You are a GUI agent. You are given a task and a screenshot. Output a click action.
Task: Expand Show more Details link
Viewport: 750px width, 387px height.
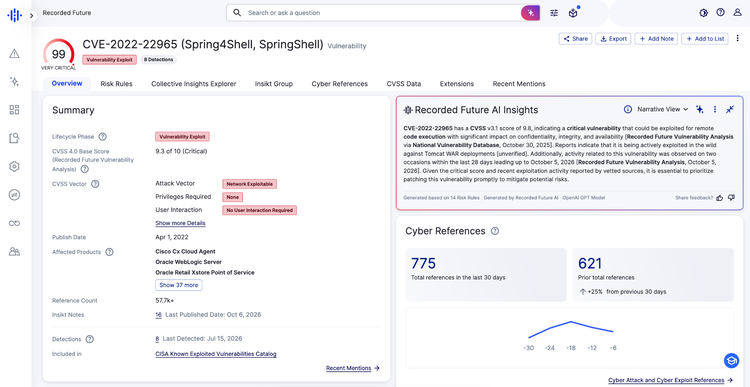point(180,223)
